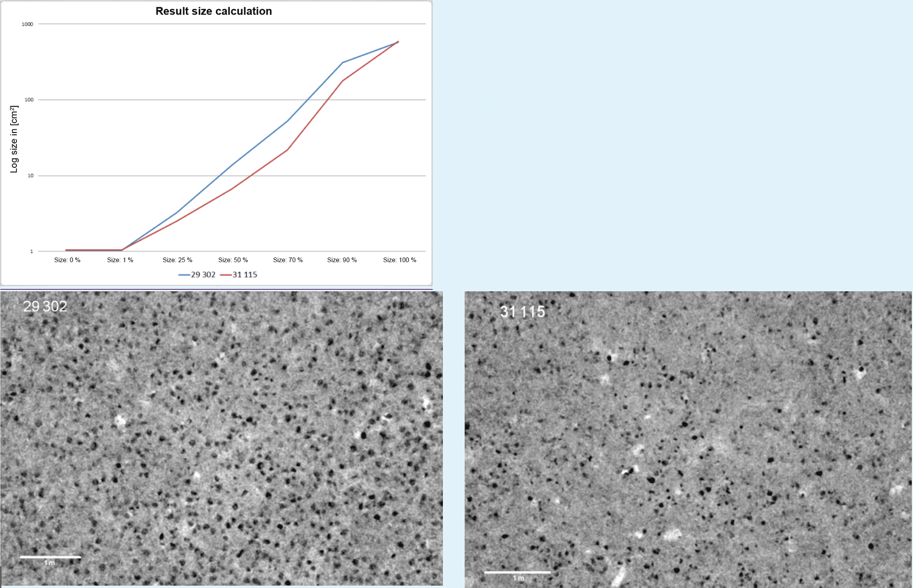This screenshot has height=588, width=913.
Task: Click the 1000 tick on Y-axis
Action: point(27,24)
